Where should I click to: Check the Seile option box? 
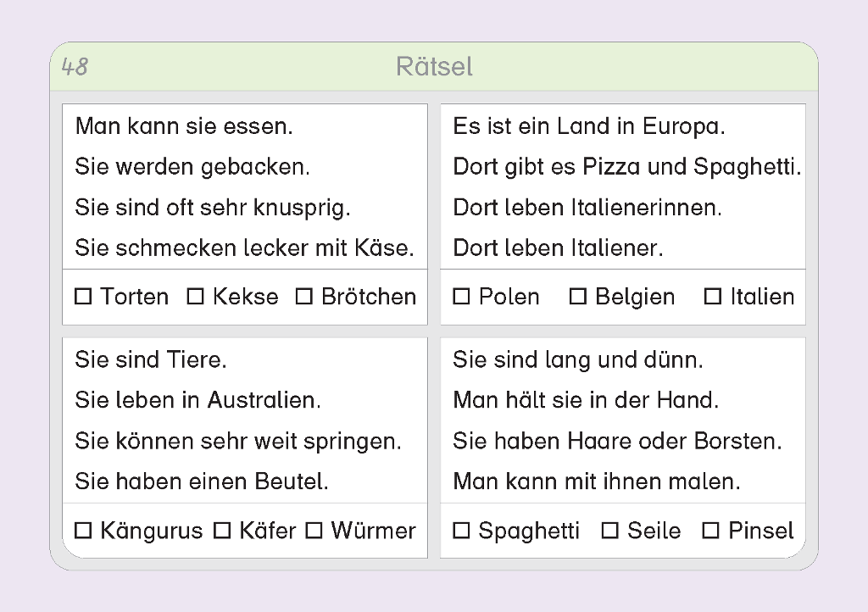point(610,531)
